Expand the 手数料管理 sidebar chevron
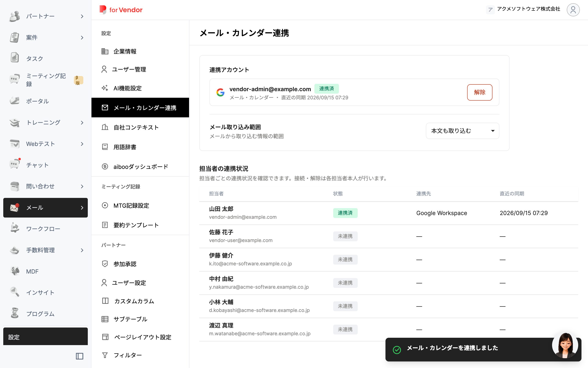Viewport: 588px width, 368px height. pos(82,250)
